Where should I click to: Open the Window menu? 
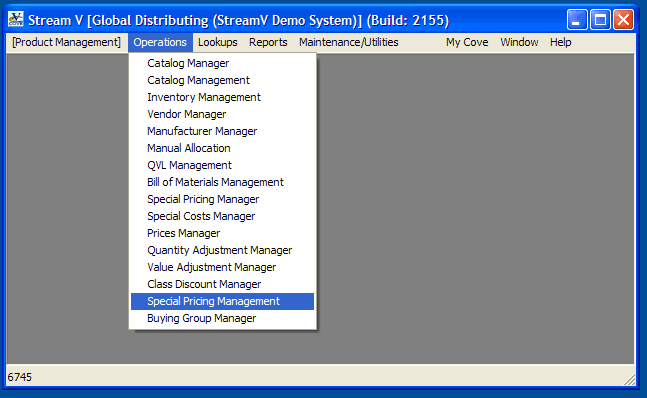[x=519, y=42]
